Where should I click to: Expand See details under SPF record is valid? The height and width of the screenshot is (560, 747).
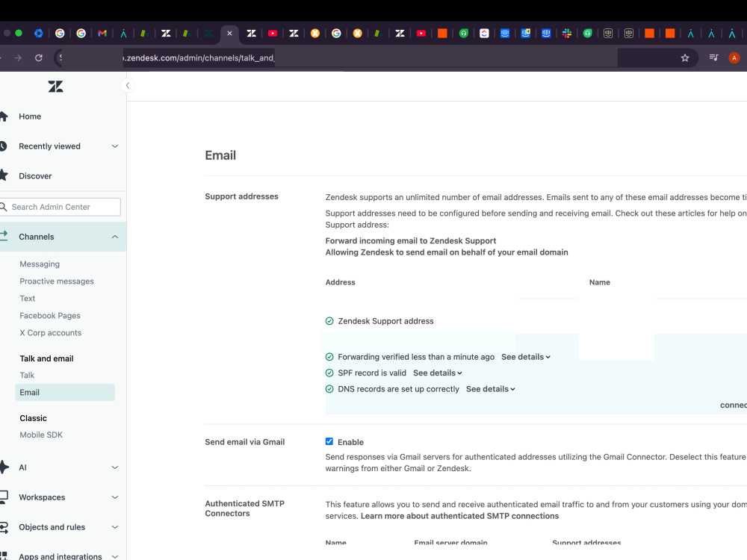tap(437, 373)
